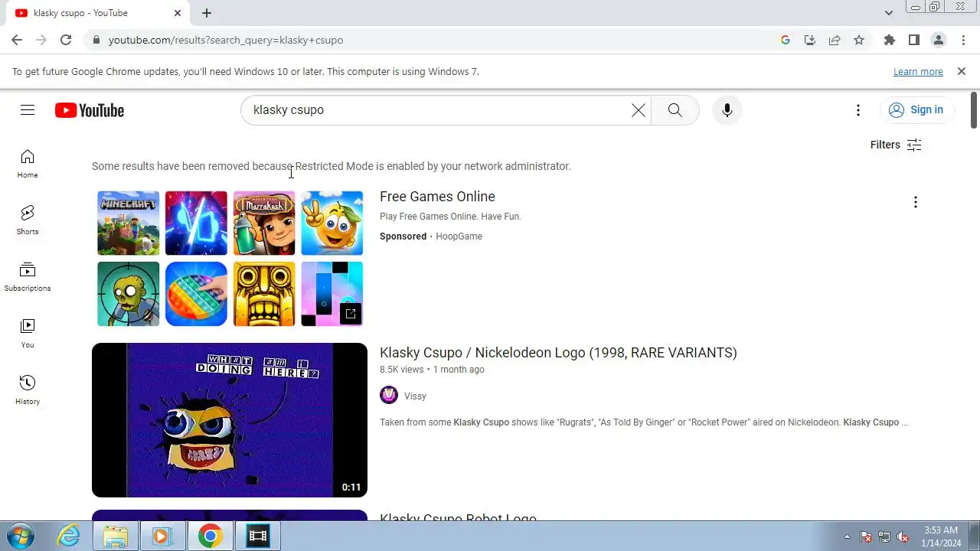This screenshot has width=980, height=551.
Task: Open the YouTube hamburger guide menu
Action: (28, 110)
